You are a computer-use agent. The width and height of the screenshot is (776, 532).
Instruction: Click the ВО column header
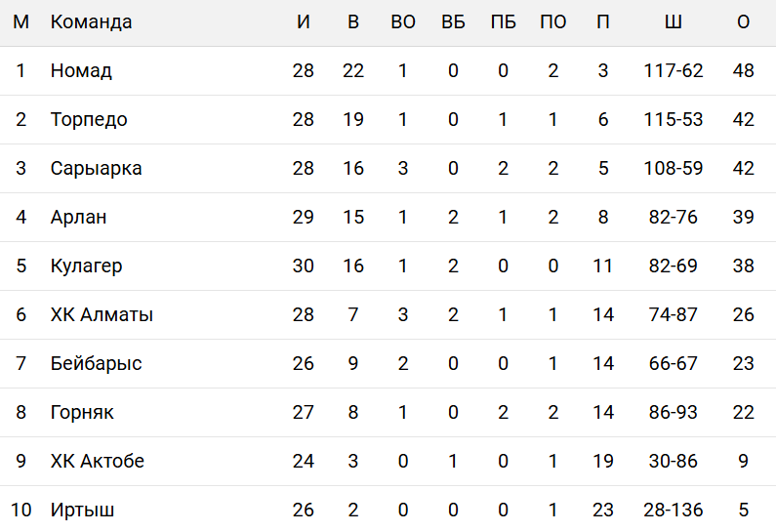coord(403,22)
